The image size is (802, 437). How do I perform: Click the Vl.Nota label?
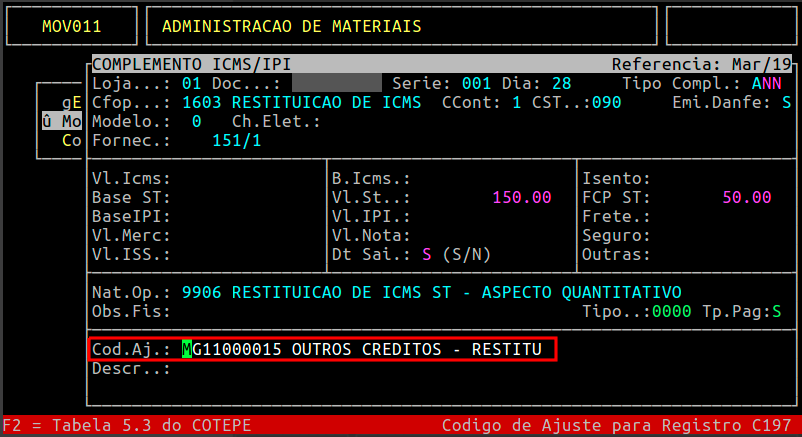click(x=371, y=235)
